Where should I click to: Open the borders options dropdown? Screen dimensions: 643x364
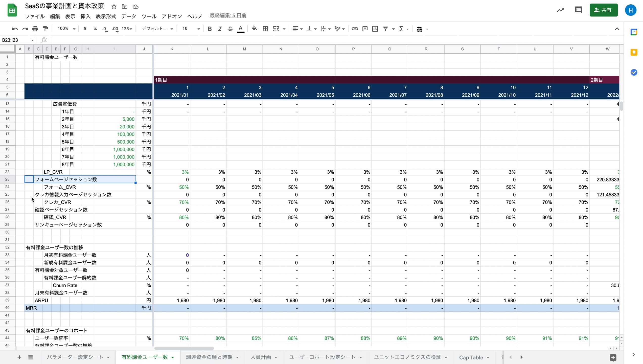[x=265, y=29]
